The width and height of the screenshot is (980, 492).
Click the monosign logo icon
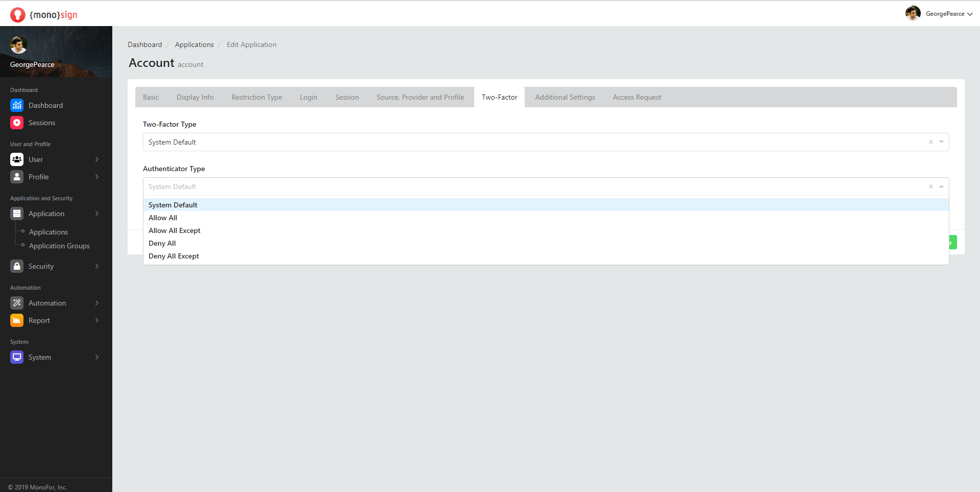[17, 15]
